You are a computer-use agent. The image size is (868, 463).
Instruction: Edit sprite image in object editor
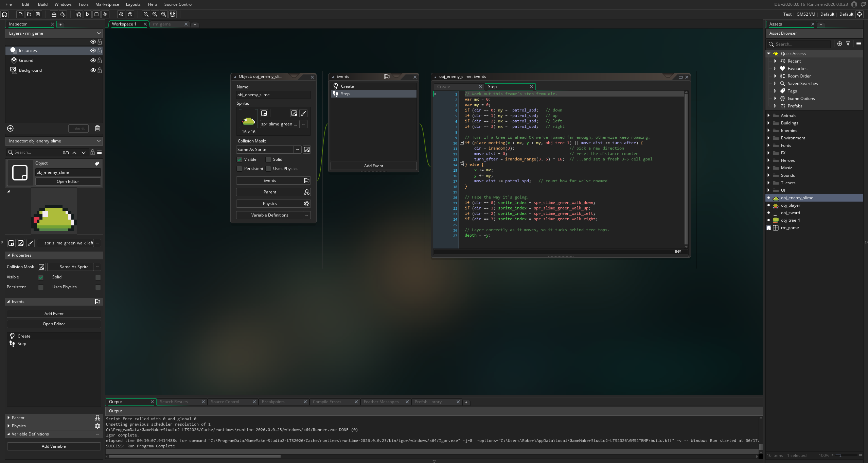(x=294, y=114)
